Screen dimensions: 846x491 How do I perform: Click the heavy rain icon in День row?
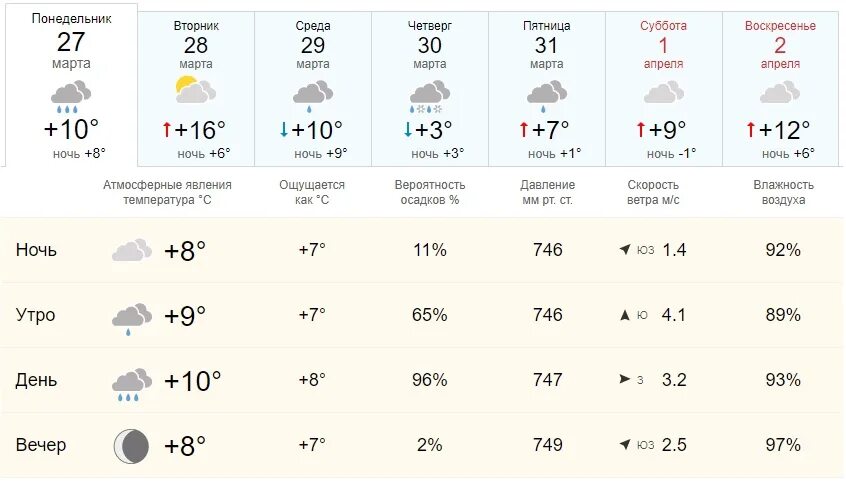click(x=132, y=385)
